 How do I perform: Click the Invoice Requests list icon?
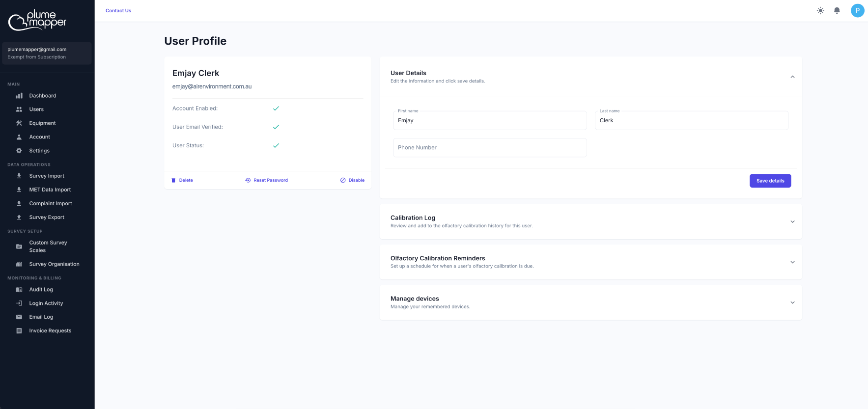tap(19, 331)
